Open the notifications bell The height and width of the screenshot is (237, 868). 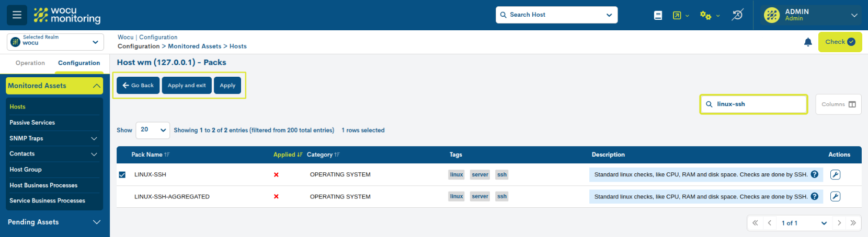(808, 42)
